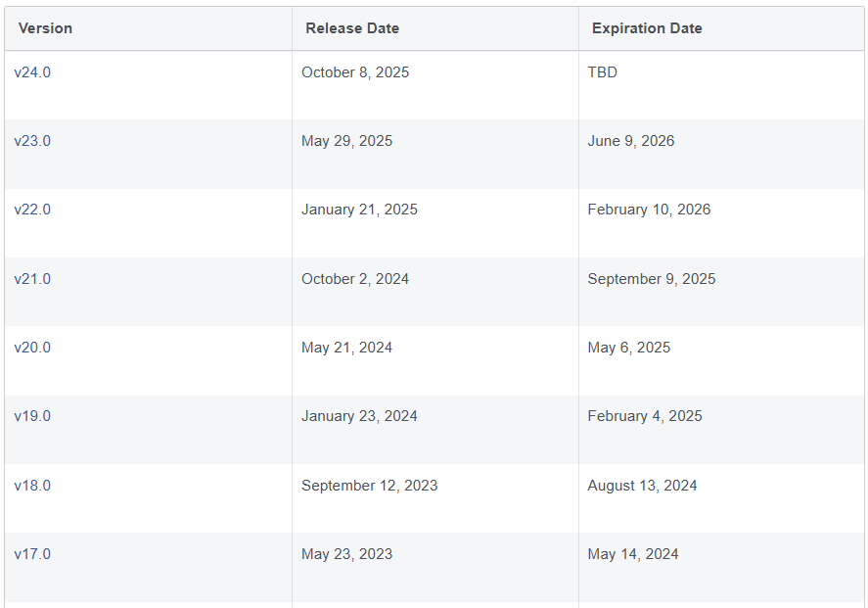Go to the v18.0 version link
This screenshot has height=608, width=868.
(32, 486)
